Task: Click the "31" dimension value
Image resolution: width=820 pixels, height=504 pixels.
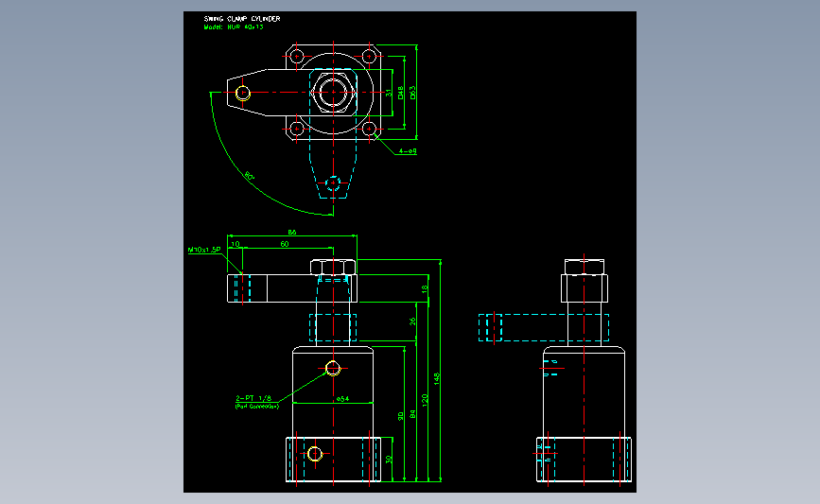Action: 388,93
